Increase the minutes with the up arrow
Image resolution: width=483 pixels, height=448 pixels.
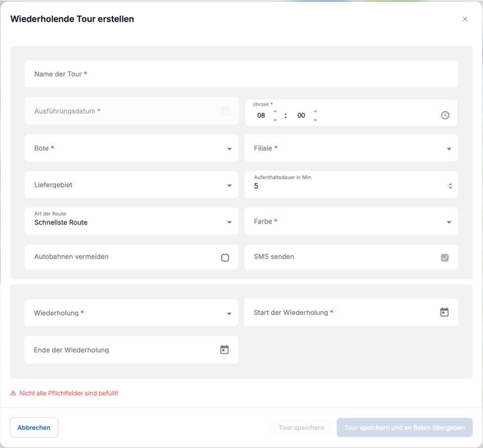pyautogui.click(x=315, y=111)
